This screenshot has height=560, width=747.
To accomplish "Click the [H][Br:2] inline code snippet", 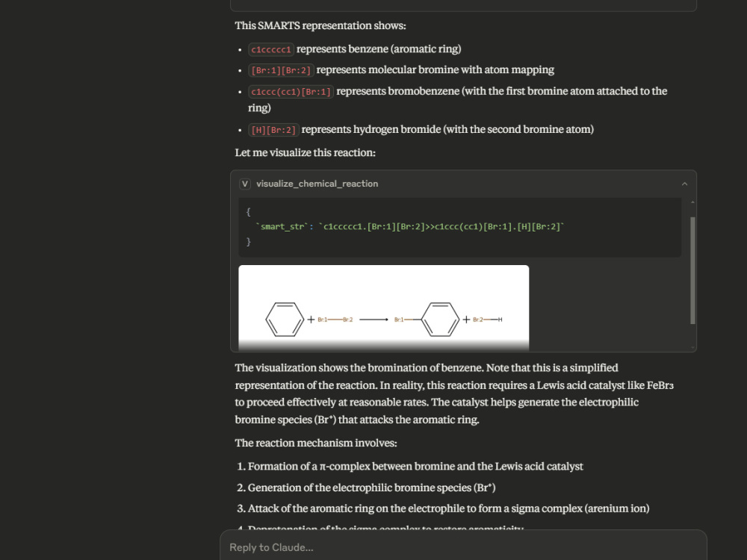I will point(273,130).
